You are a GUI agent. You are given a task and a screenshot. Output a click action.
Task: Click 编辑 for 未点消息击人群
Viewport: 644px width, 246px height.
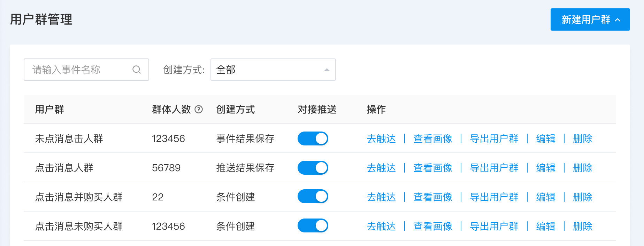[x=546, y=138]
